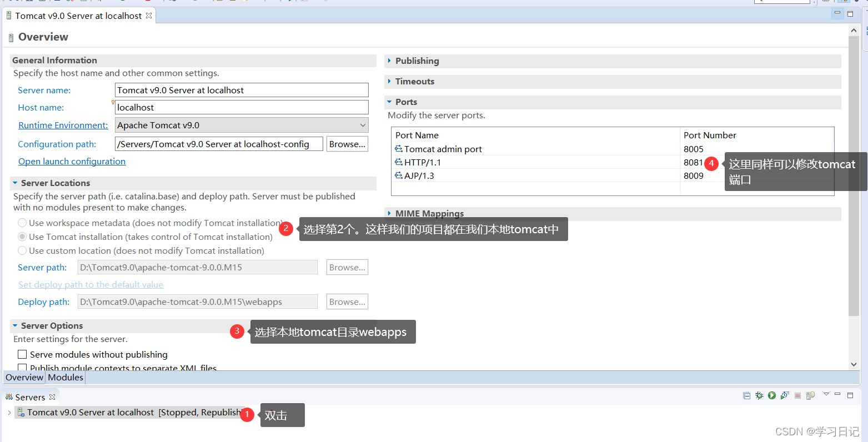
Task: Close the Servers view tab
Action: (x=52, y=397)
